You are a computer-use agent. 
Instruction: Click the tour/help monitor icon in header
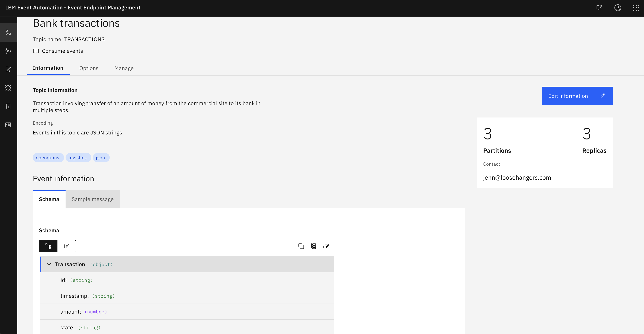pyautogui.click(x=599, y=8)
